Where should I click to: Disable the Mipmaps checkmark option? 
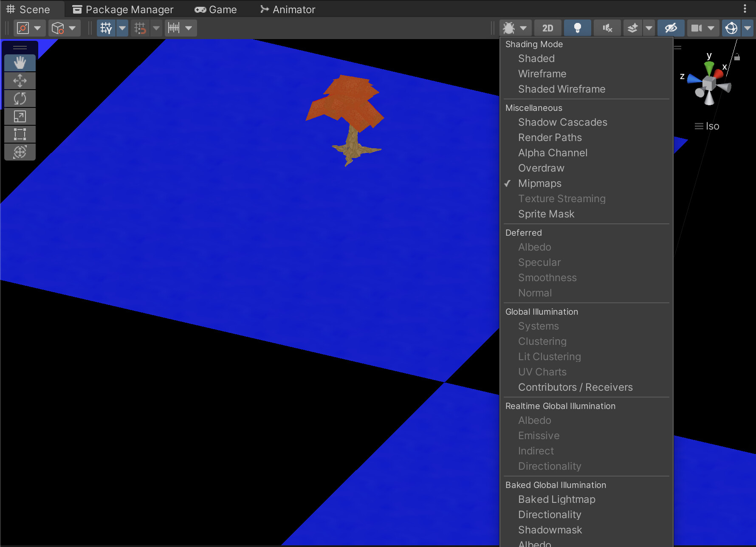point(540,183)
